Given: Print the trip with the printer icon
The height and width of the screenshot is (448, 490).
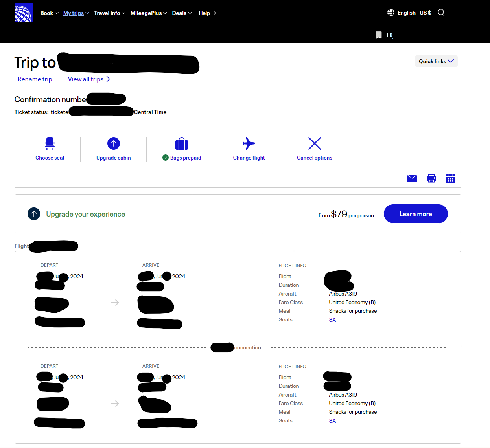Looking at the screenshot, I should tap(431, 178).
